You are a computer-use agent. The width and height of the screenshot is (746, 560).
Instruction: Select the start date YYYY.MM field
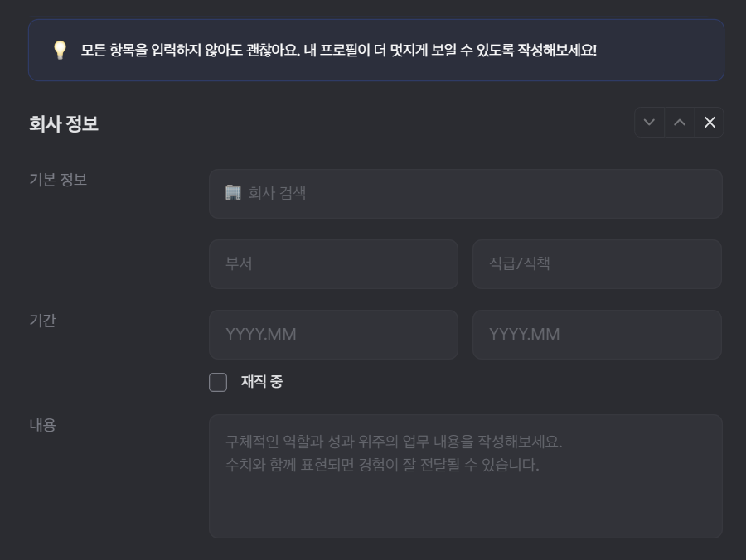tap(332, 334)
